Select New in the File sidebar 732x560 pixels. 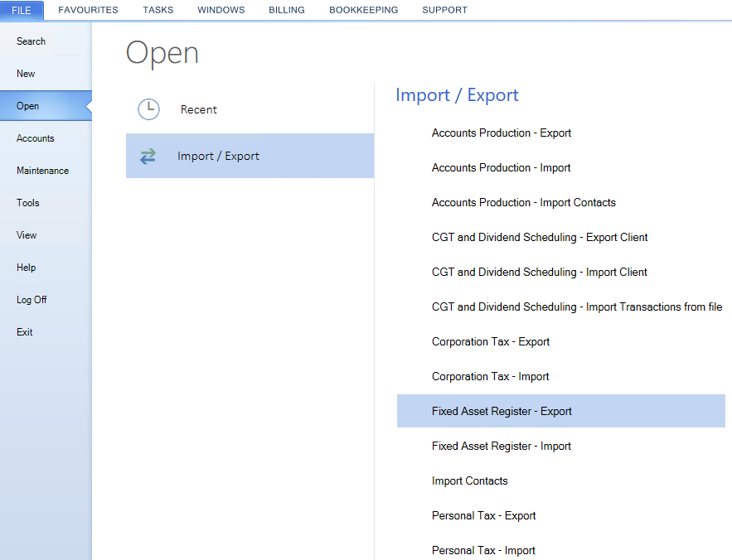(x=46, y=73)
